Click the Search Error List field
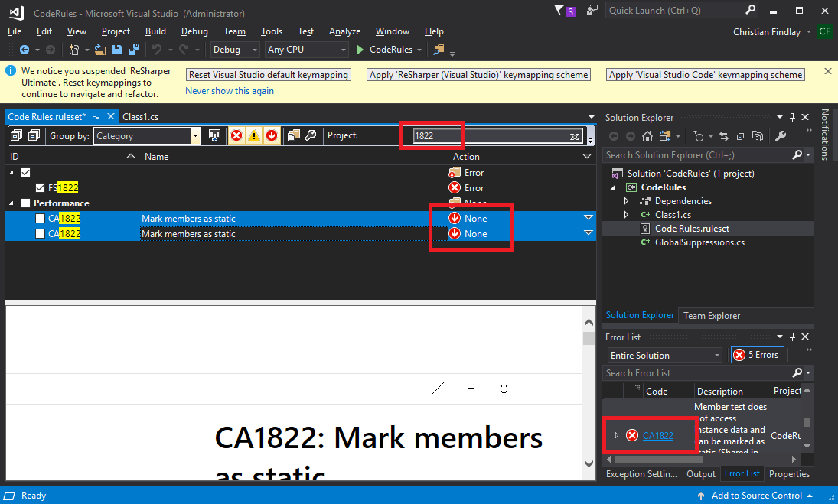Viewport: 838px width, 504px height. [x=708, y=372]
